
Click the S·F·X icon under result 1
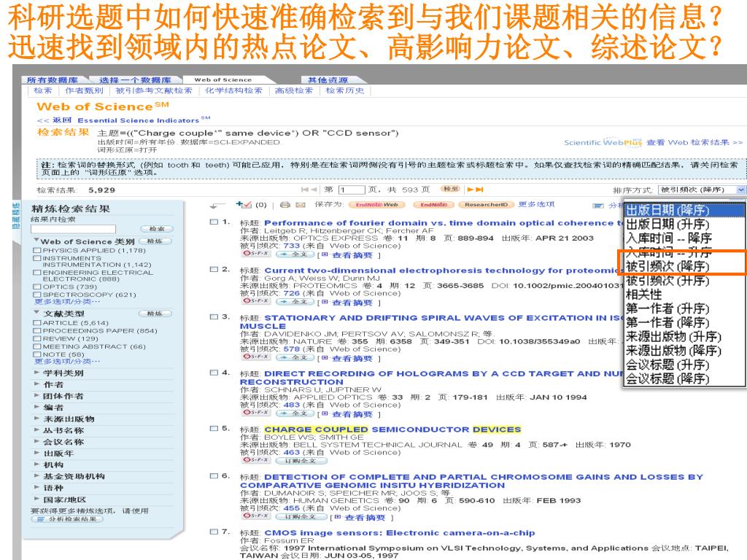click(x=256, y=254)
